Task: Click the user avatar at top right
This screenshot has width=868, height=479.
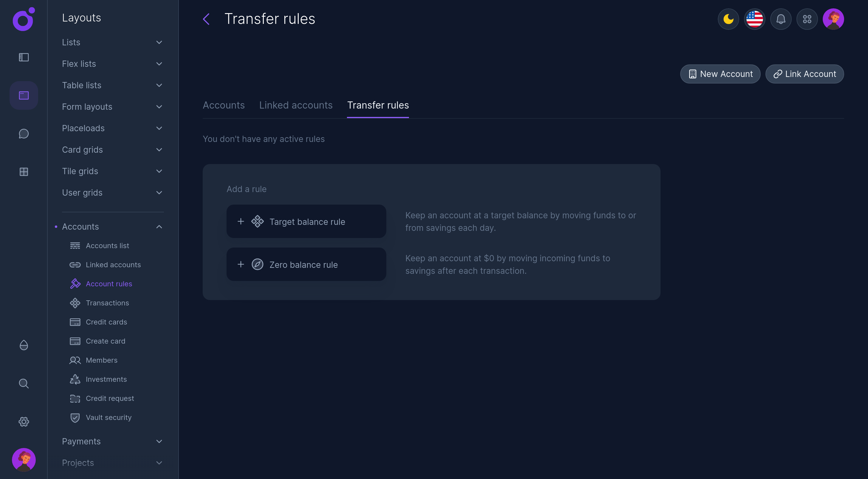Action: pos(834,19)
